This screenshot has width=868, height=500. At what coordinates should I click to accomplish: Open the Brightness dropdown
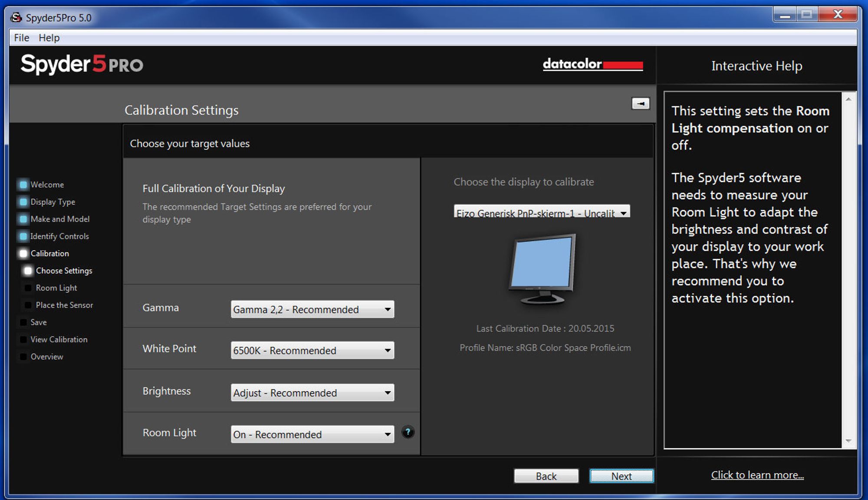[312, 393]
